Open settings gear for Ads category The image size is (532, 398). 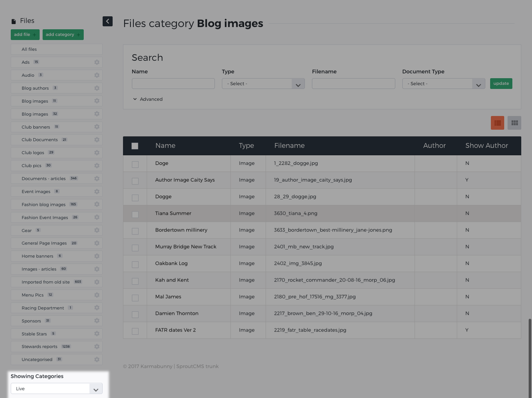tap(97, 62)
